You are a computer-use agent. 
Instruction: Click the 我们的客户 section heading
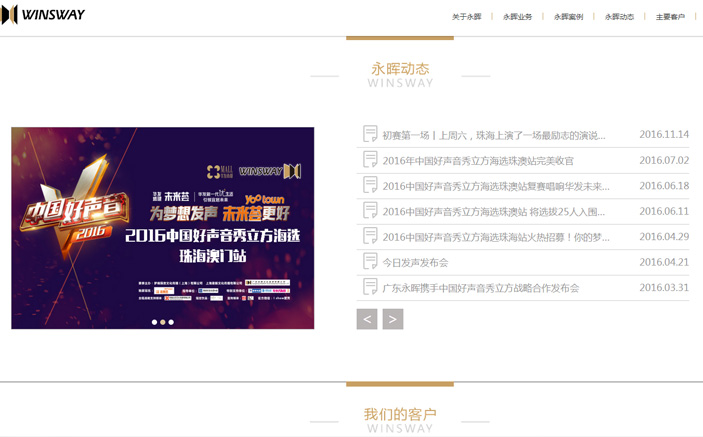pyautogui.click(x=400, y=414)
